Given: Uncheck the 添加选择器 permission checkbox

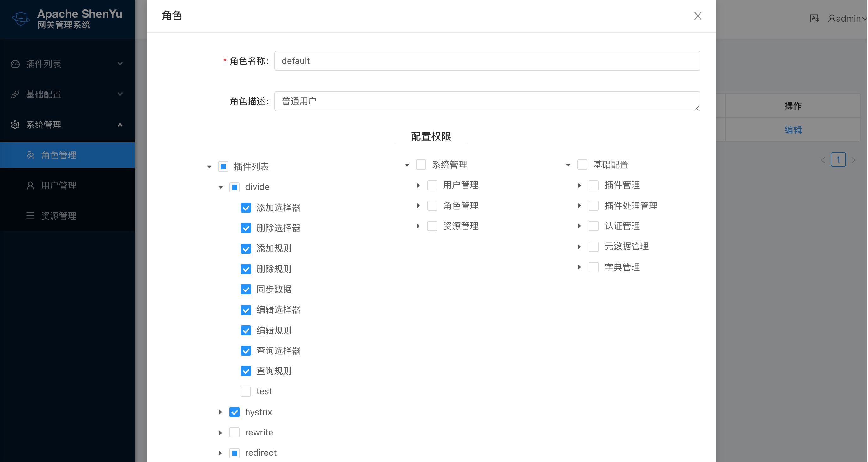Looking at the screenshot, I should point(246,208).
